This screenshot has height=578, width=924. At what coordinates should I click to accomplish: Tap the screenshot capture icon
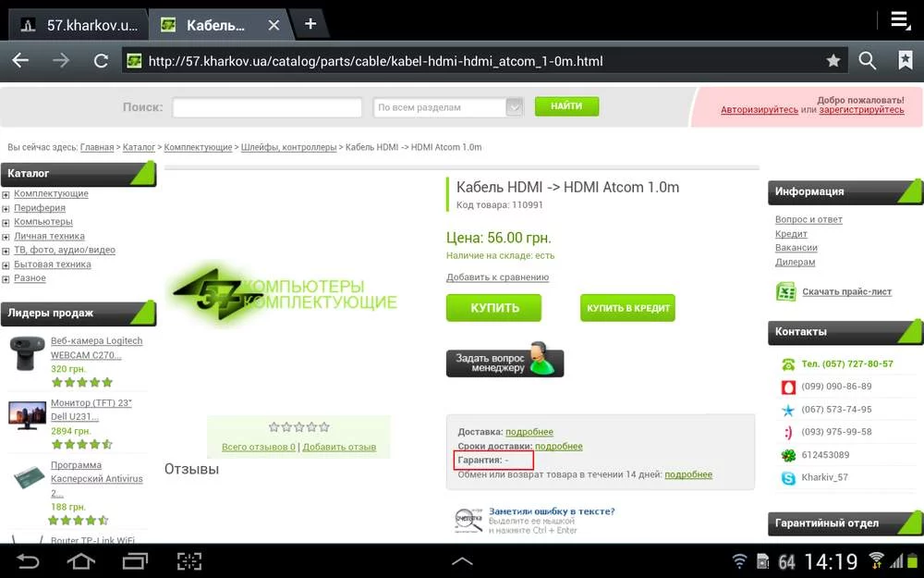point(189,561)
